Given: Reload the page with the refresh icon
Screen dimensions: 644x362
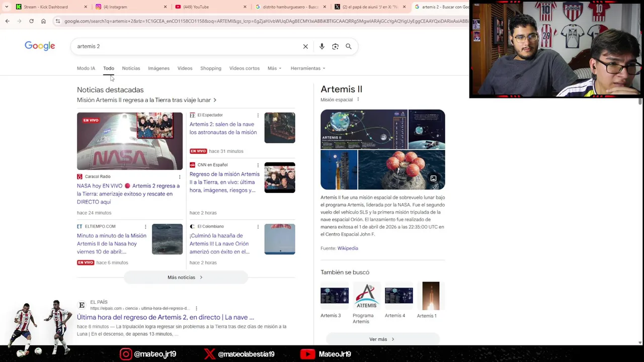Looking at the screenshot, I should (x=31, y=21).
